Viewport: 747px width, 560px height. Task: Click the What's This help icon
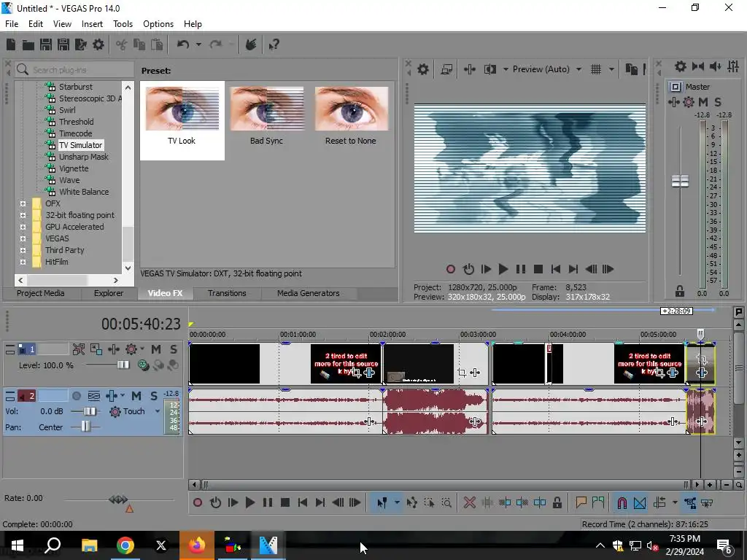[x=274, y=44]
